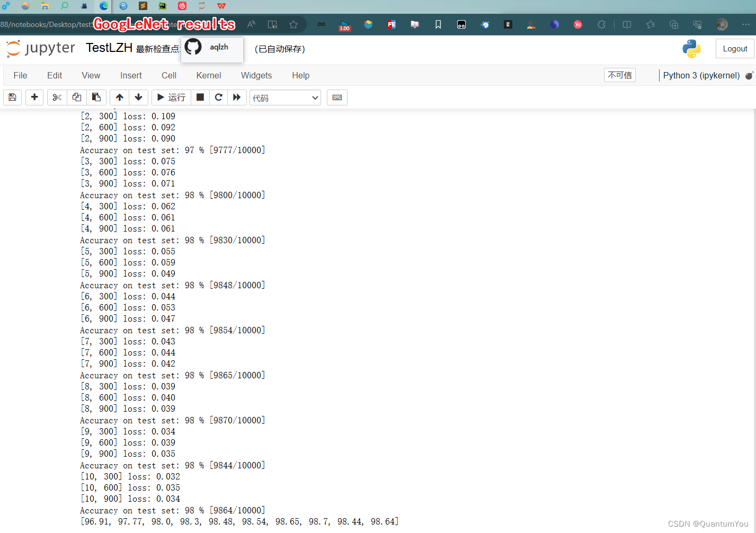Screen dimensions: 756x533
Task: Open the Edit menu
Action: (55, 76)
